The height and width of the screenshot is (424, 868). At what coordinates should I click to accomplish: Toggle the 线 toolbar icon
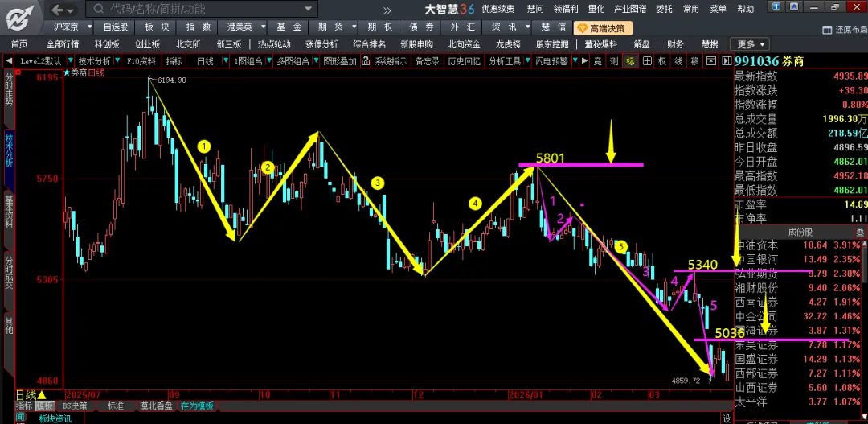click(x=678, y=61)
